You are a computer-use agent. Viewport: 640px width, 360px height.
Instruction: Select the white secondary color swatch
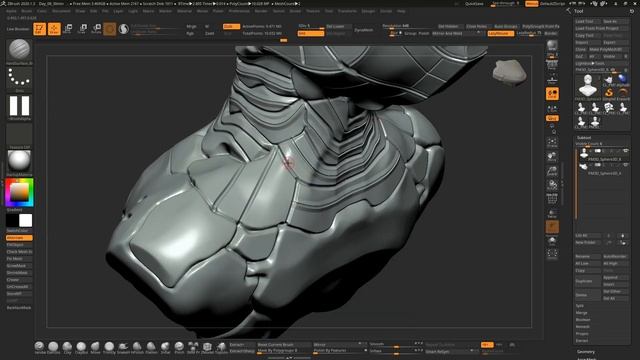tap(26, 220)
